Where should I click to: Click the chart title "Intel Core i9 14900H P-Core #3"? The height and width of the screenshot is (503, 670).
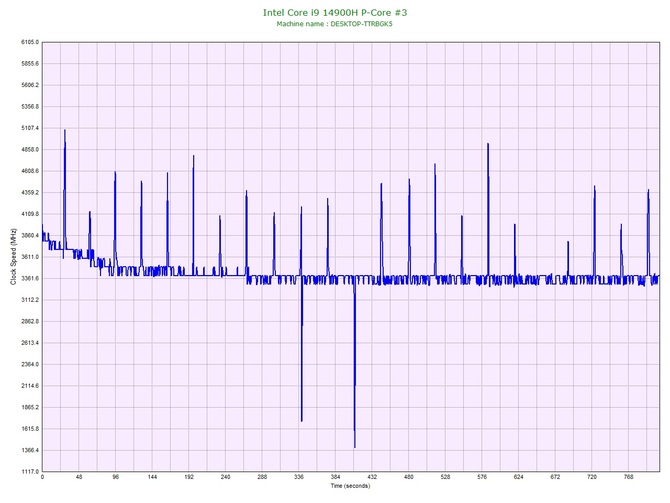tap(335, 12)
